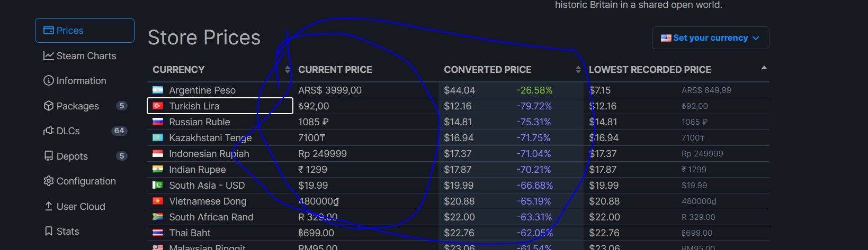The height and width of the screenshot is (250, 868).
Task: Click the Steam Charts line-graph icon
Action: pos(49,55)
